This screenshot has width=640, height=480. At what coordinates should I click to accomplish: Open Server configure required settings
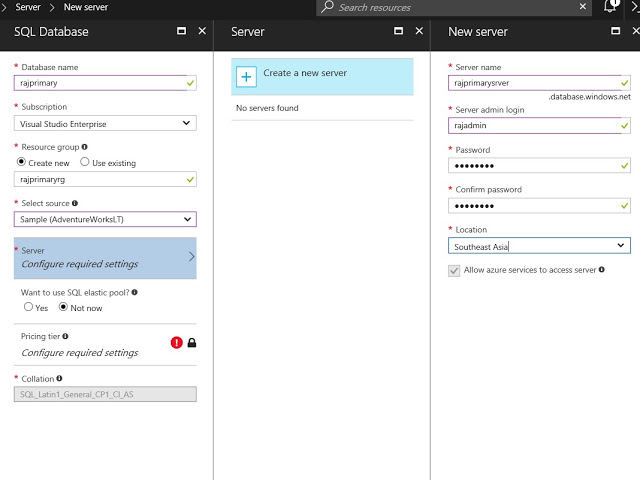point(106,257)
